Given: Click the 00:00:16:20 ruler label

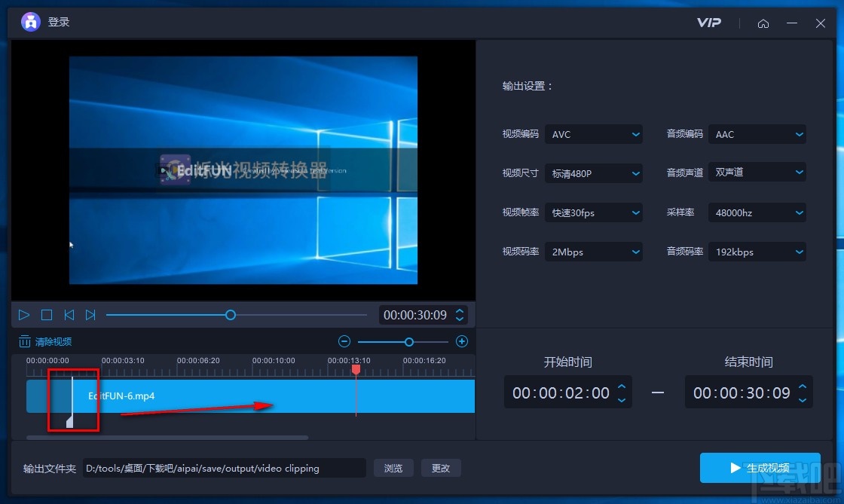Looking at the screenshot, I should click(424, 360).
